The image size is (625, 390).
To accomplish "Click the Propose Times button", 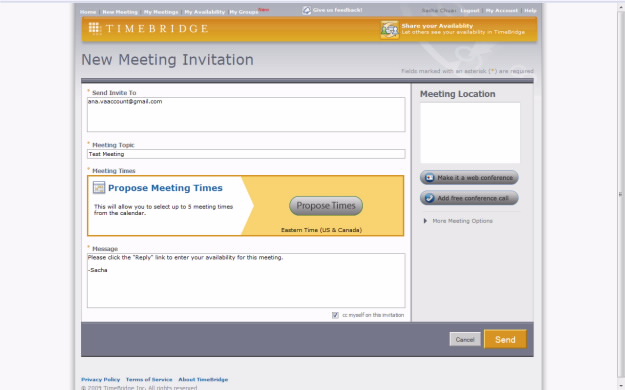I will click(326, 206).
